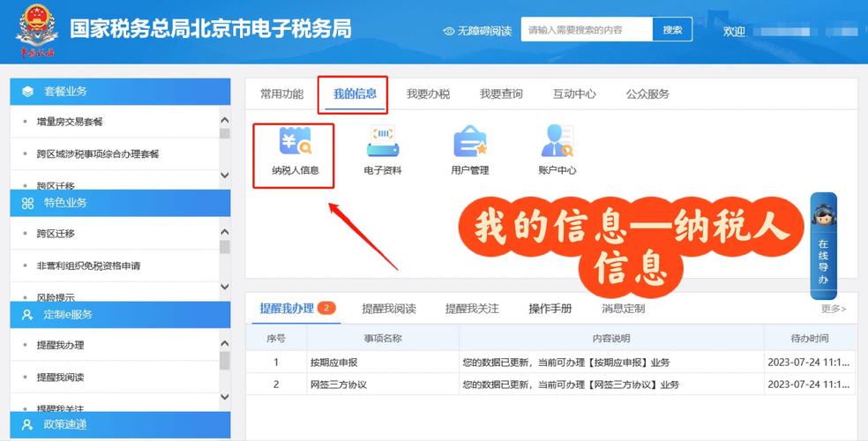Click the 政策速递 section header
The height and width of the screenshot is (441, 868).
click(120, 425)
